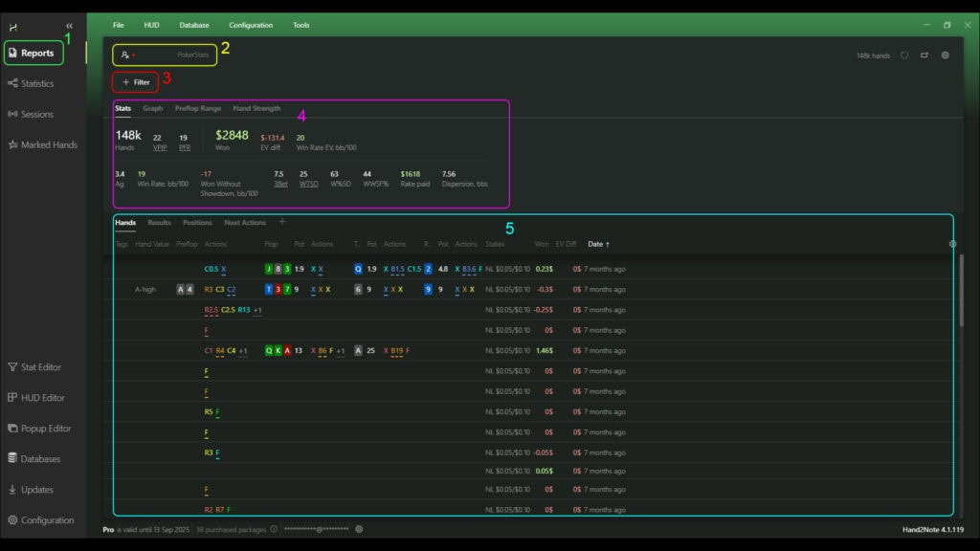Open the Marked Hands page

[x=42, y=145]
